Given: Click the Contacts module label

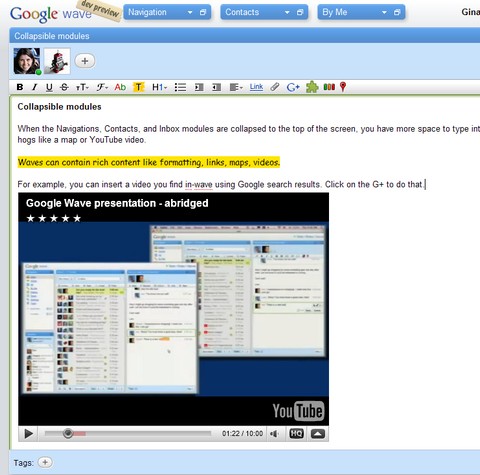Looking at the screenshot, I should coord(242,12).
